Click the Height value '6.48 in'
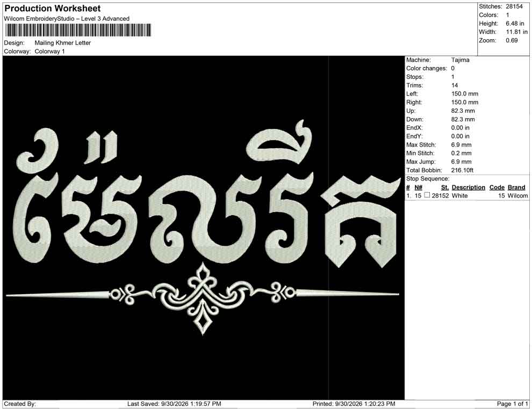The width and height of the screenshot is (532, 409). [x=515, y=24]
